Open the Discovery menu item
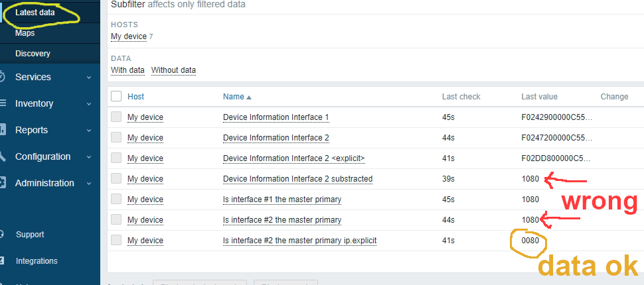Screen dimensions: 644x285 pyautogui.click(x=33, y=53)
